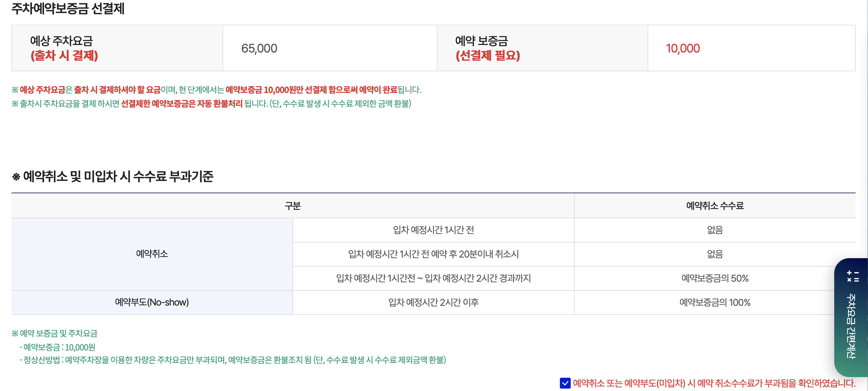
Task: Check the cancellation fee confirmation checkbox
Action: pyautogui.click(x=566, y=383)
